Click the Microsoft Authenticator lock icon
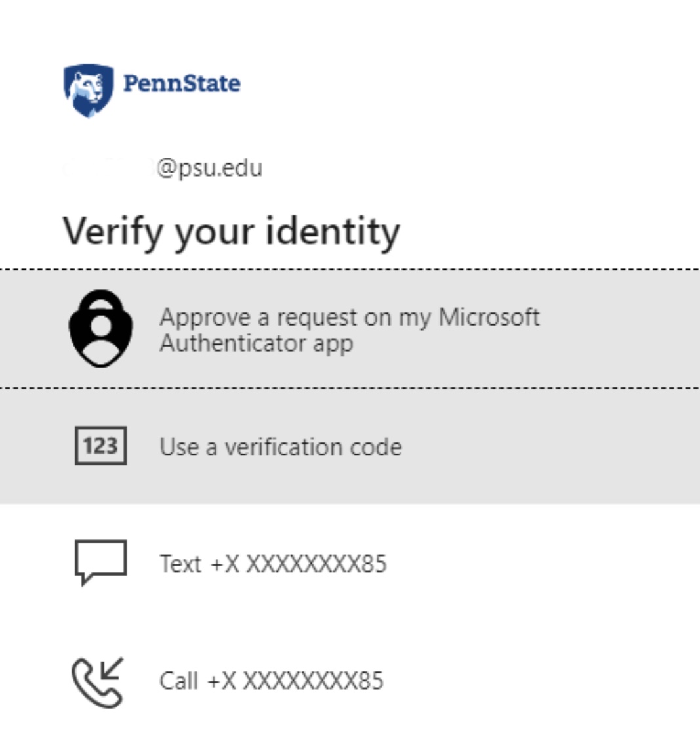The width and height of the screenshot is (700, 739). click(x=100, y=328)
